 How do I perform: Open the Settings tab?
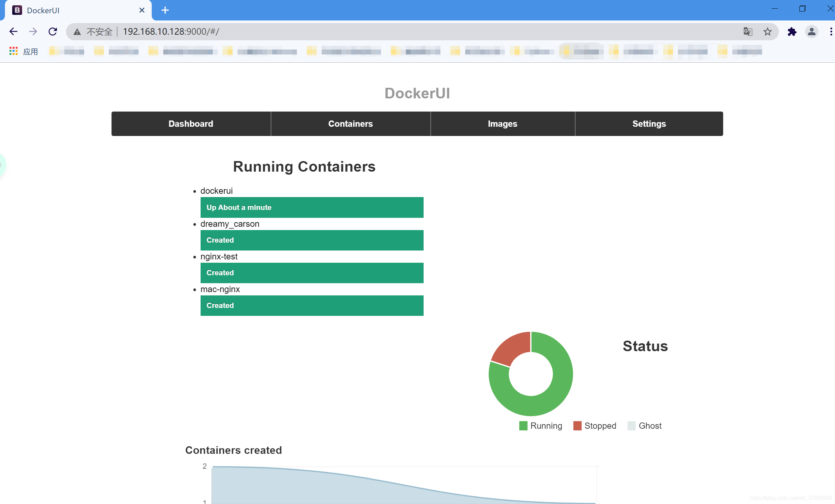click(x=649, y=124)
